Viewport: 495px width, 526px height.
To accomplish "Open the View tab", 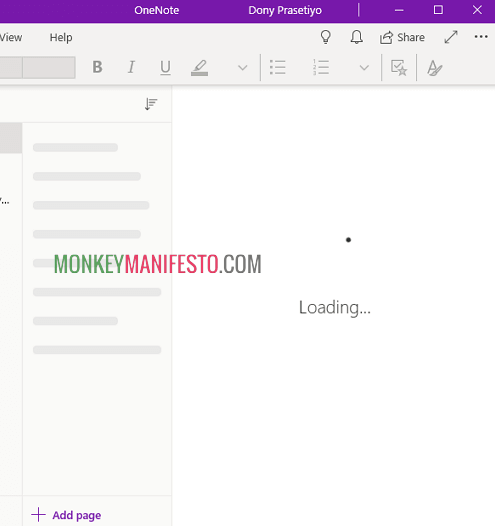I will click(11, 37).
